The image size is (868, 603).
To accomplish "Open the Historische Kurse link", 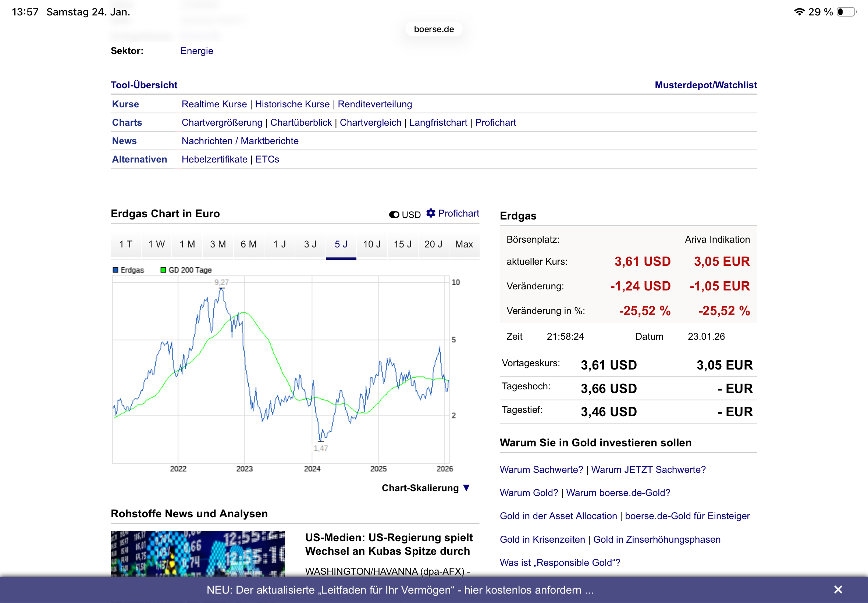I will tap(292, 104).
